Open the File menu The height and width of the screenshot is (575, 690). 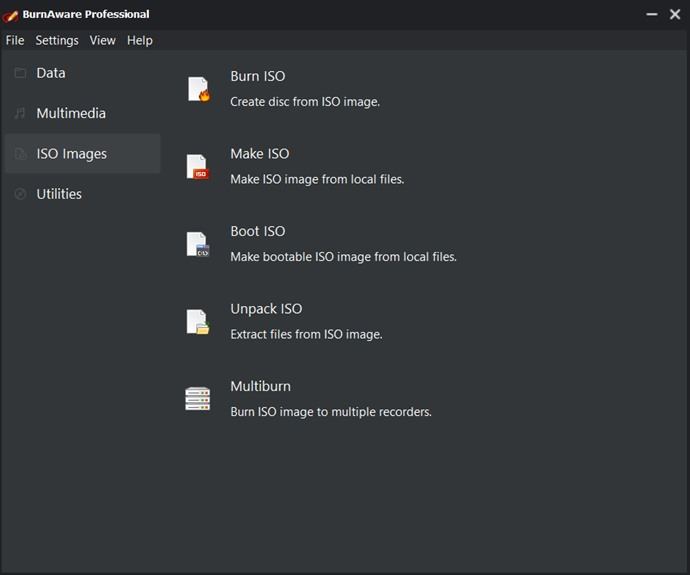pos(15,40)
